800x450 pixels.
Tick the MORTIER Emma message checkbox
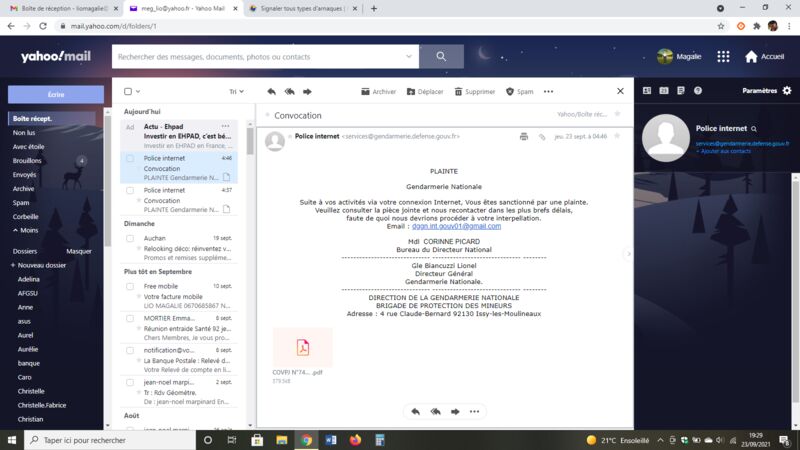tap(130, 318)
